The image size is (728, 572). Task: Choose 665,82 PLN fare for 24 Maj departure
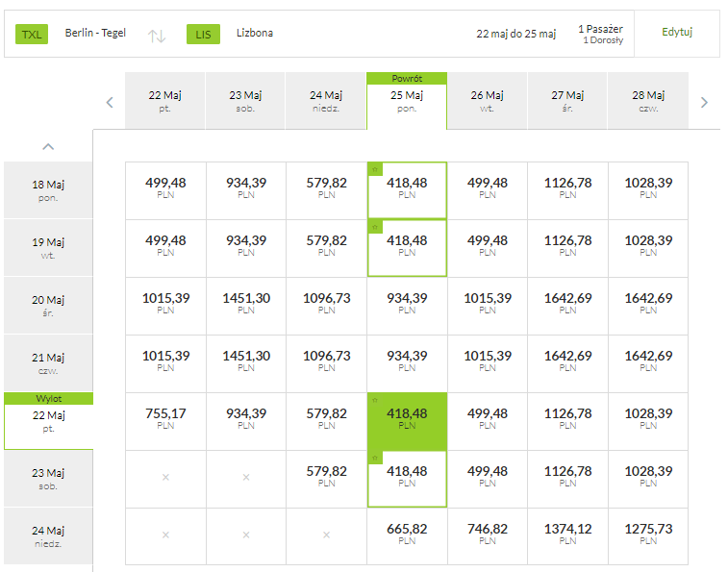click(407, 535)
